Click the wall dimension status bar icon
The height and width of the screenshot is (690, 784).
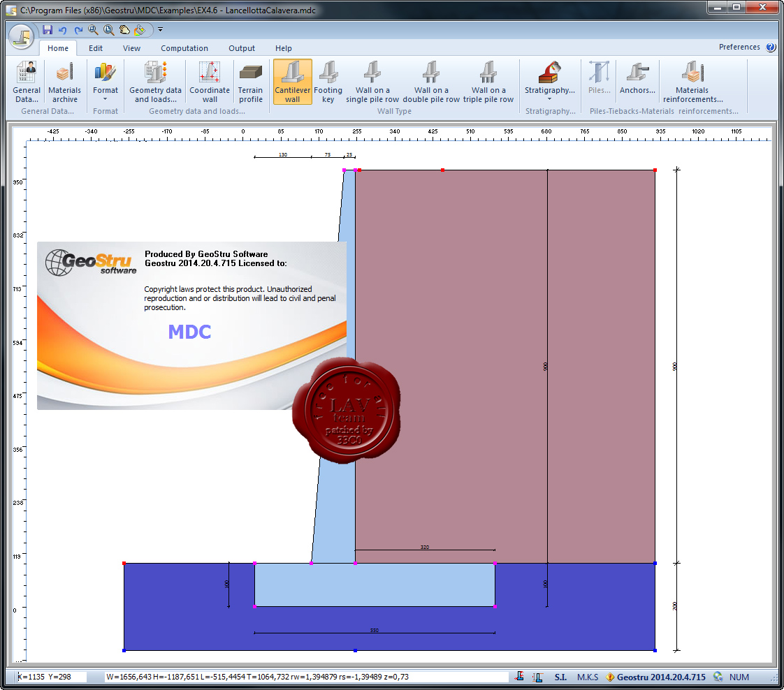click(x=538, y=677)
